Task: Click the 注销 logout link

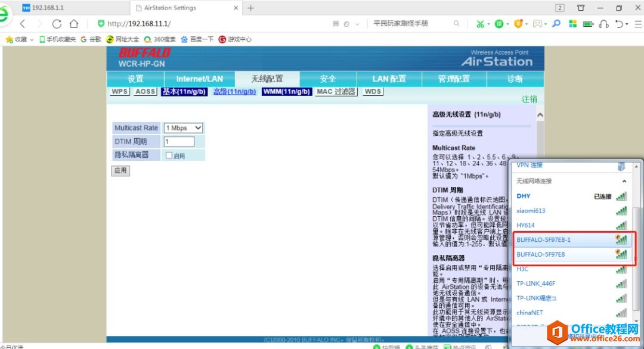Action: click(530, 99)
